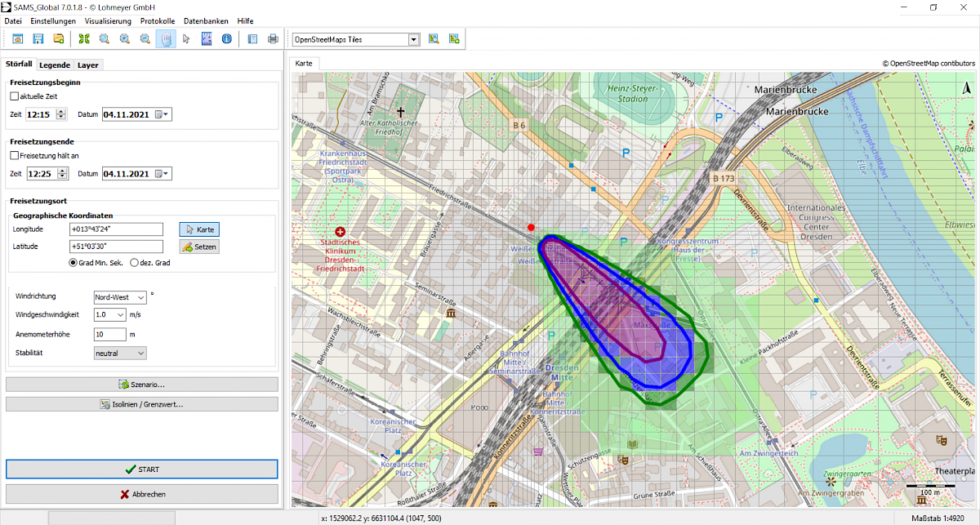
Task: Click the red release point marker on map
Action: pyautogui.click(x=531, y=227)
